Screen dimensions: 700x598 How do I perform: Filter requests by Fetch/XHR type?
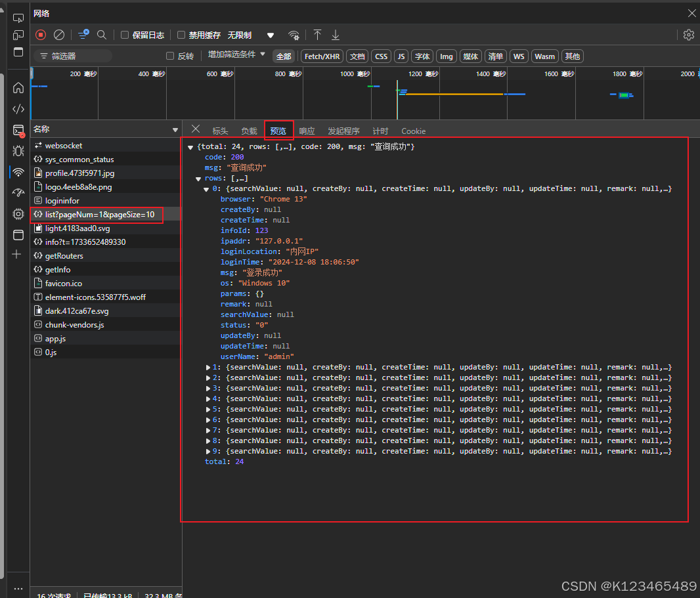321,56
